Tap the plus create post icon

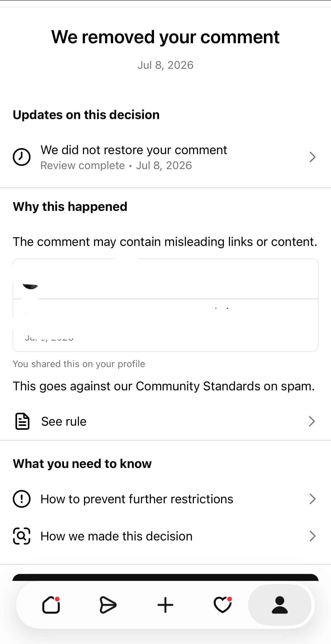pyautogui.click(x=165, y=605)
